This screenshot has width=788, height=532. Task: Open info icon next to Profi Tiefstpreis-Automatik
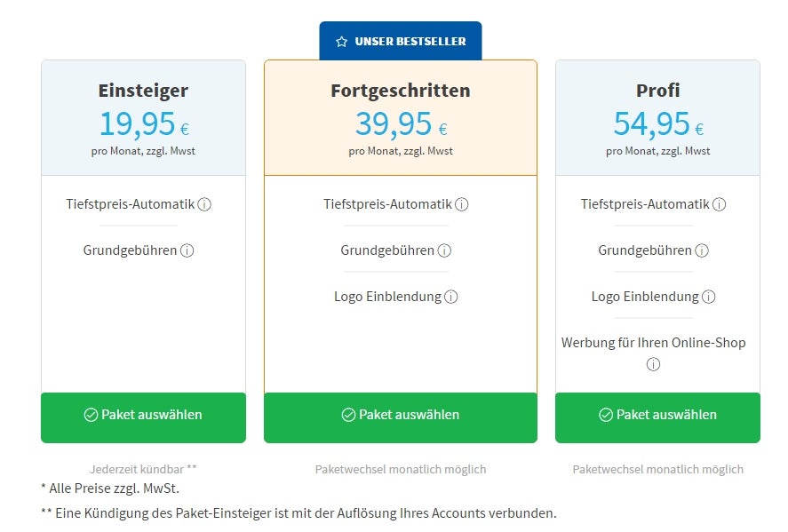[720, 204]
